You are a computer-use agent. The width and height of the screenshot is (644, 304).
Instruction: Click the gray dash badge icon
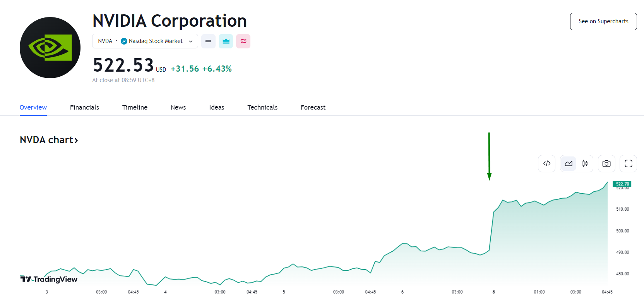pyautogui.click(x=208, y=41)
